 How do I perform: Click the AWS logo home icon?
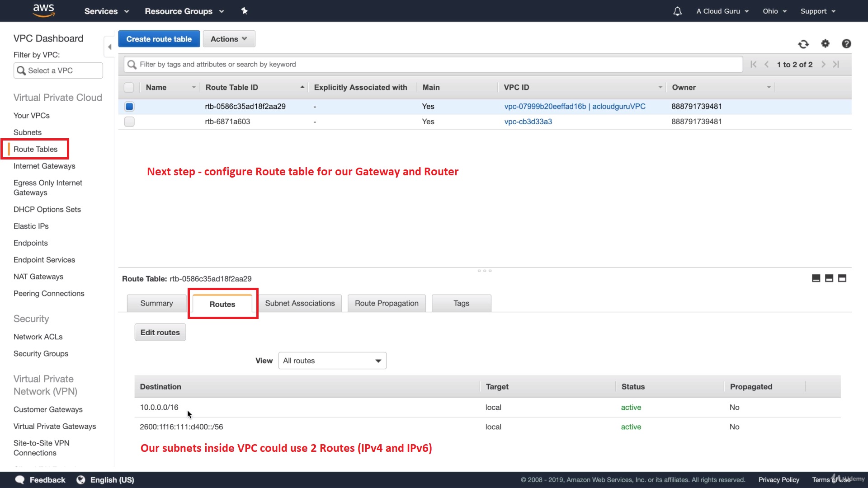coord(44,10)
